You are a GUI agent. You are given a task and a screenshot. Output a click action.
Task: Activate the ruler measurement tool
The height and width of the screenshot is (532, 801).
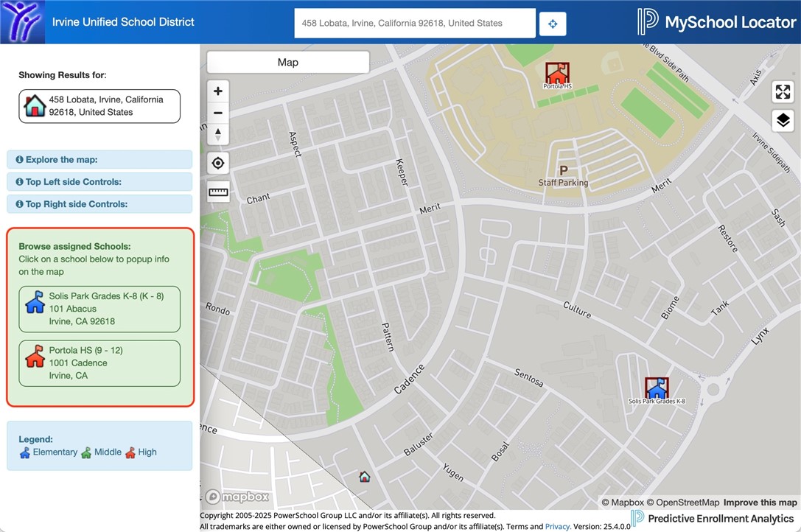pyautogui.click(x=218, y=192)
